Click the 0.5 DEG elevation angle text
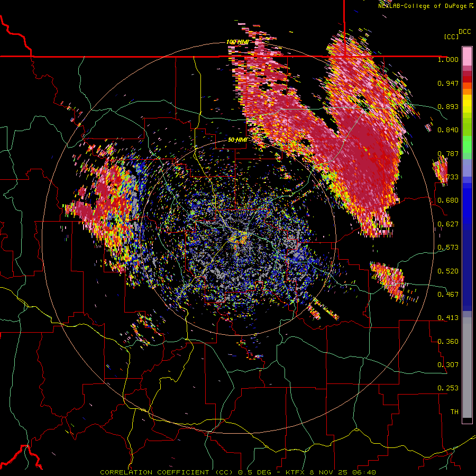The image size is (476, 476). tap(254, 472)
